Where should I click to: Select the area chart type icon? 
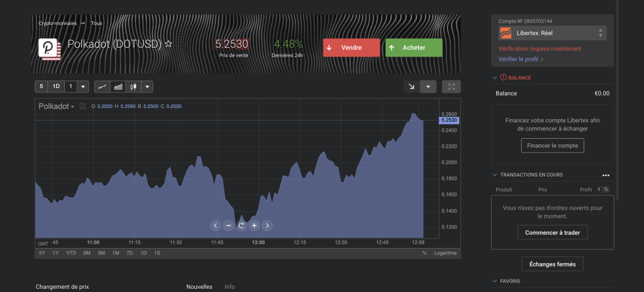coord(118,87)
